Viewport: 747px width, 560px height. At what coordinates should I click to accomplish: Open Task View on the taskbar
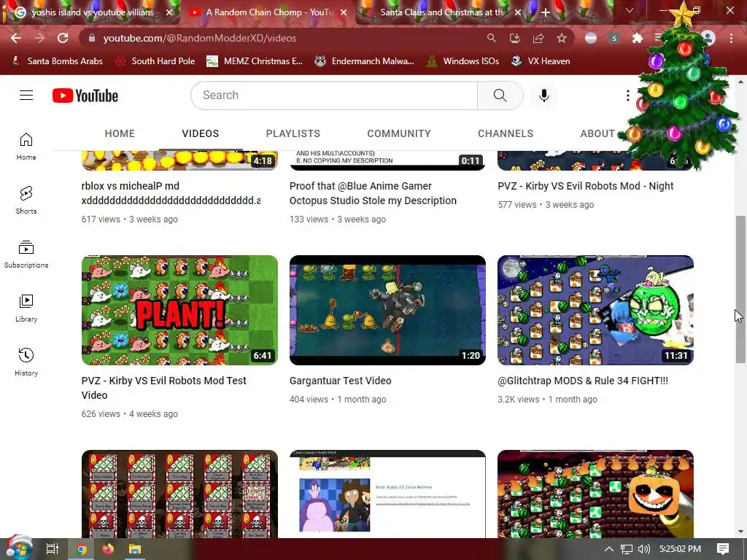[x=53, y=549]
